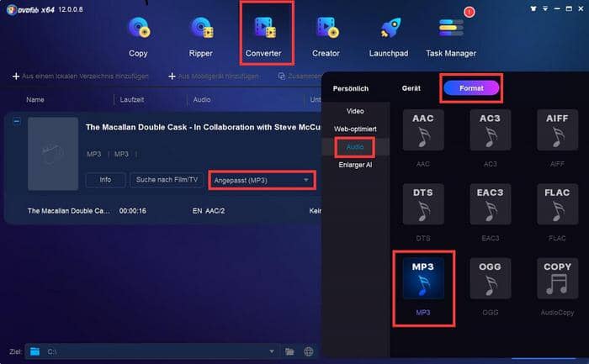This screenshot has height=364, width=589.
Task: Click the globe icon beside destination path
Action: click(x=309, y=351)
